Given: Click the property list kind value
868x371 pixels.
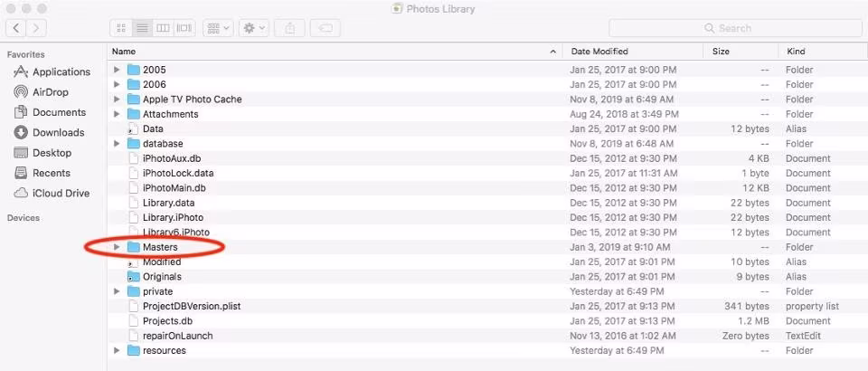Looking at the screenshot, I should (812, 306).
